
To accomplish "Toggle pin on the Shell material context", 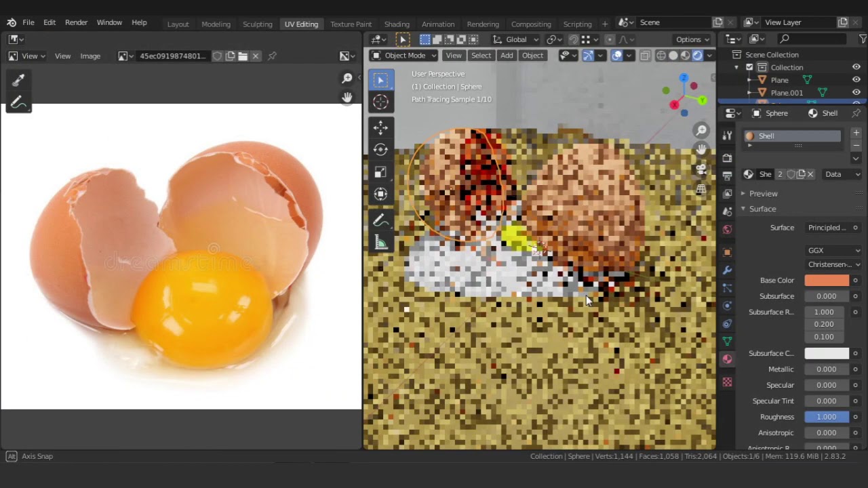I will pos(856,113).
